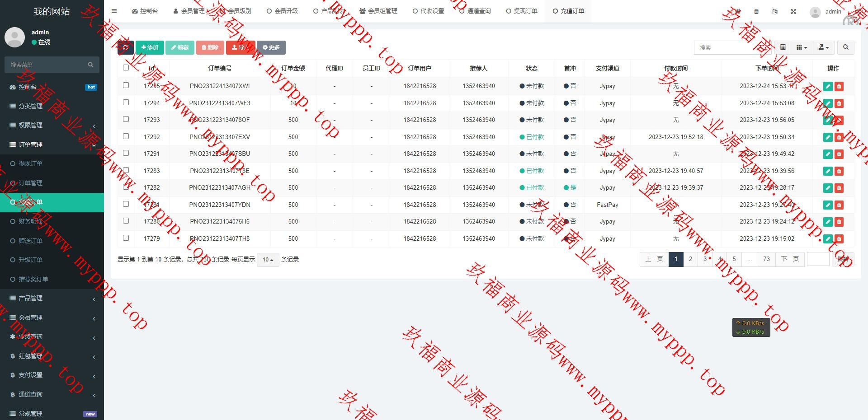Toggle table card view icon
868x420 pixels.
point(783,47)
